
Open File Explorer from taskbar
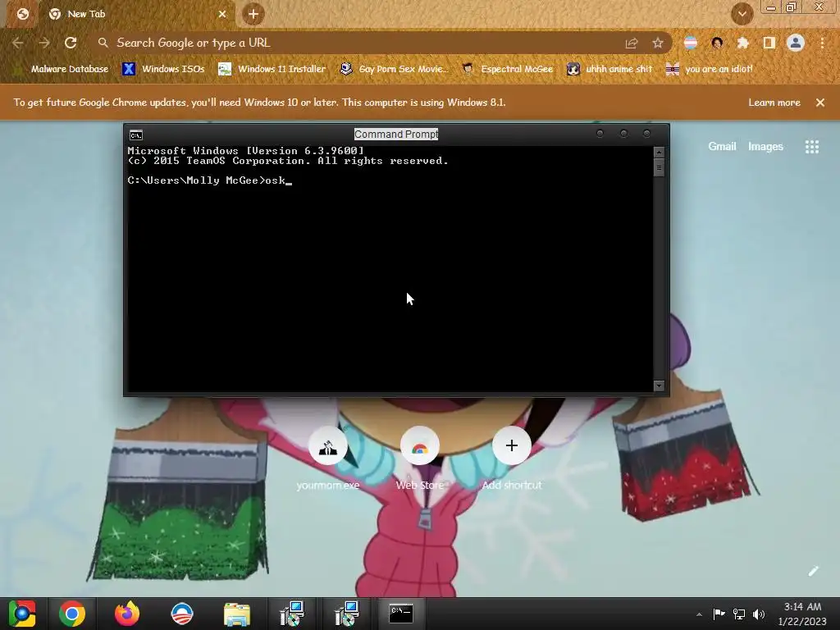(237, 614)
